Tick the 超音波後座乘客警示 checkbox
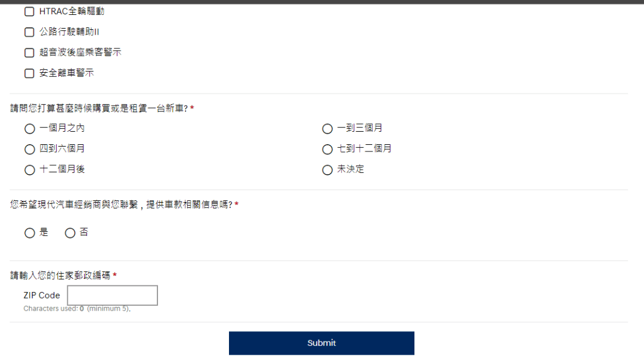This screenshot has width=644, height=363. (x=29, y=52)
